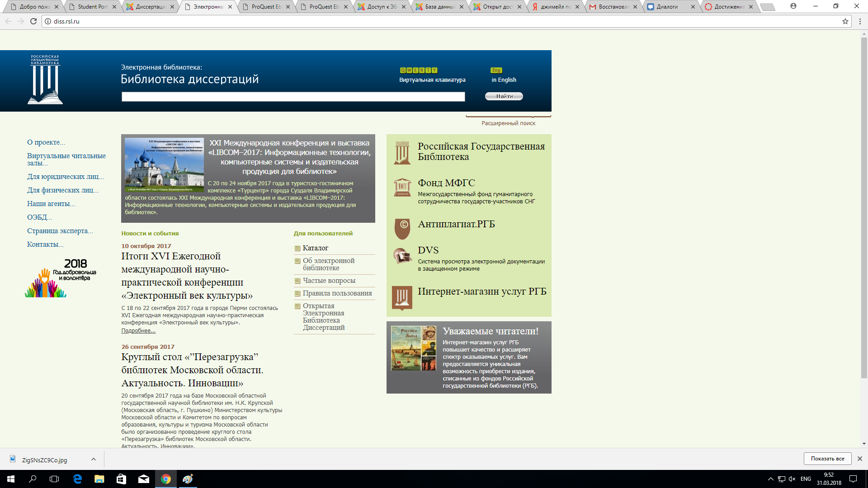Screen dimensions: 868x488
Task: Expand the Расширенный поиск panel
Action: [508, 123]
